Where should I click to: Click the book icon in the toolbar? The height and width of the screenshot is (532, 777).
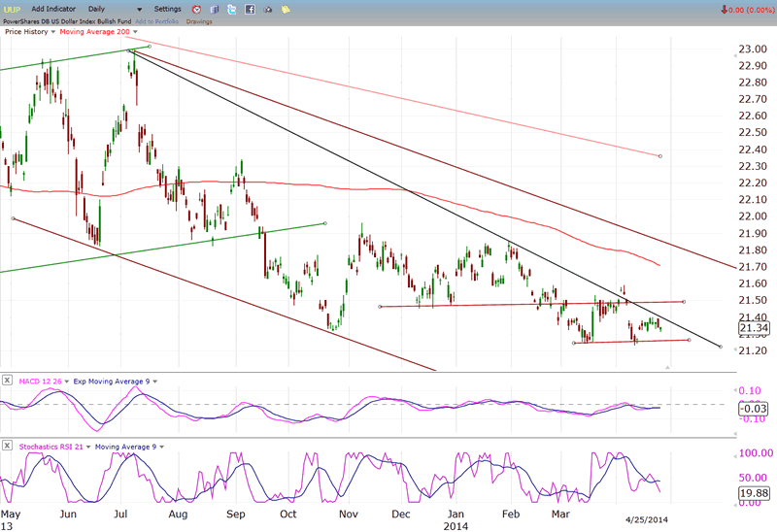pyautogui.click(x=214, y=9)
